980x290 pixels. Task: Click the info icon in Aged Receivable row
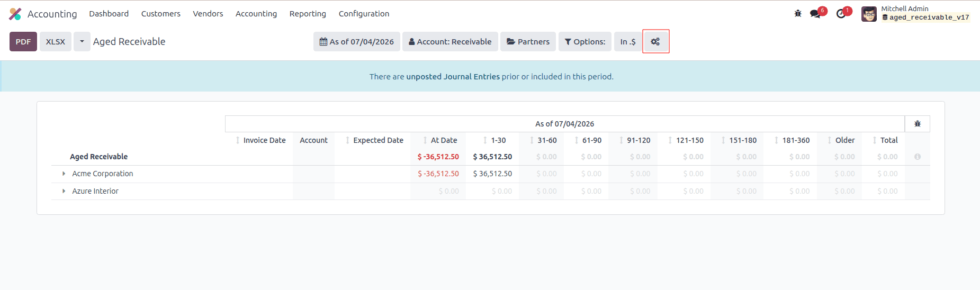918,157
